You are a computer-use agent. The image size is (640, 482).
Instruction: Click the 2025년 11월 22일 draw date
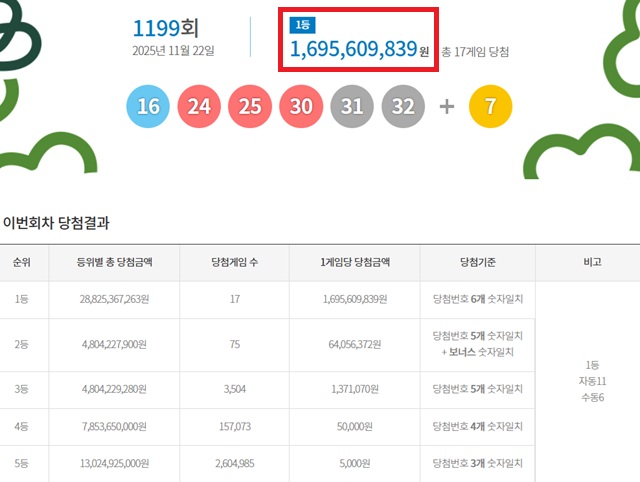click(x=173, y=50)
